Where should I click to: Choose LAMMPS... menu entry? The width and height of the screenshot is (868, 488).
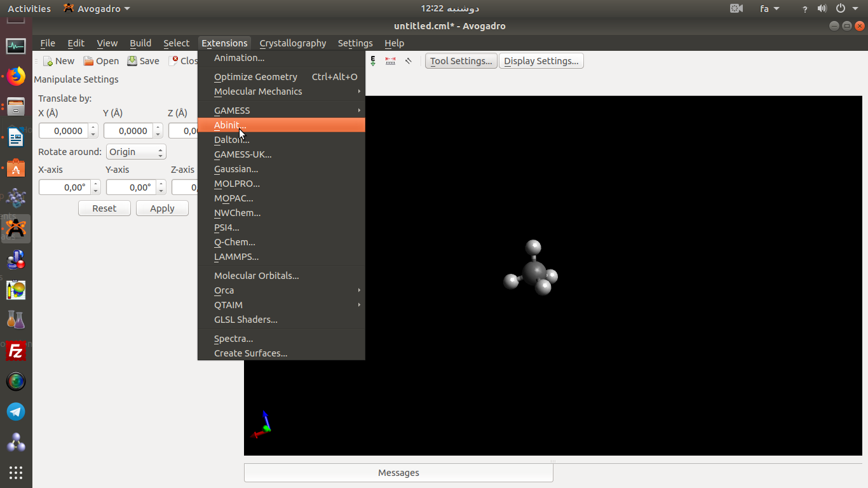coord(281,257)
